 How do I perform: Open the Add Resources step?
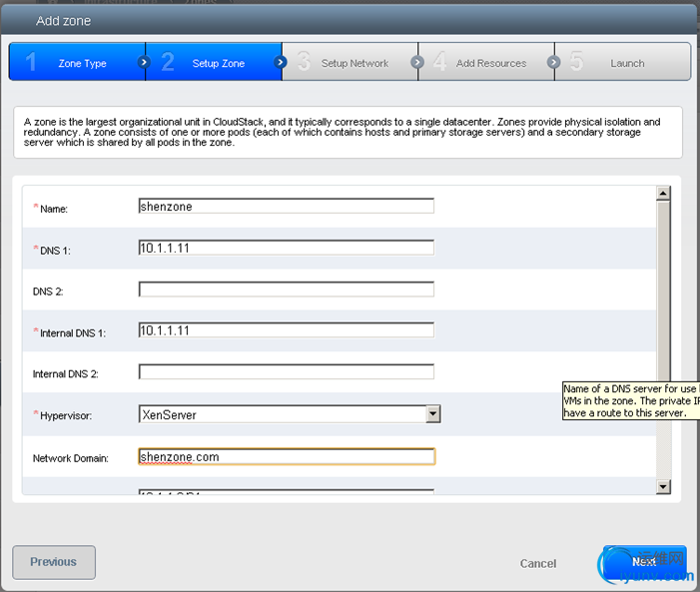tap(486, 62)
